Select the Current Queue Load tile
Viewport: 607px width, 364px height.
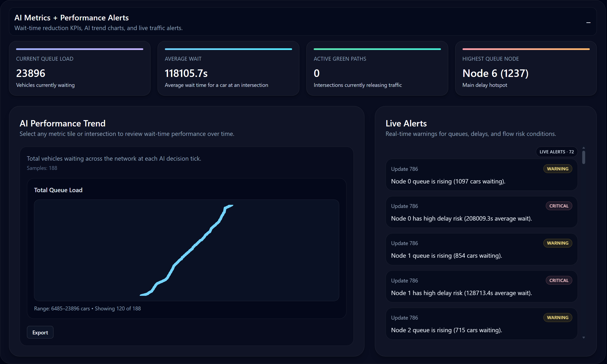tap(79, 68)
